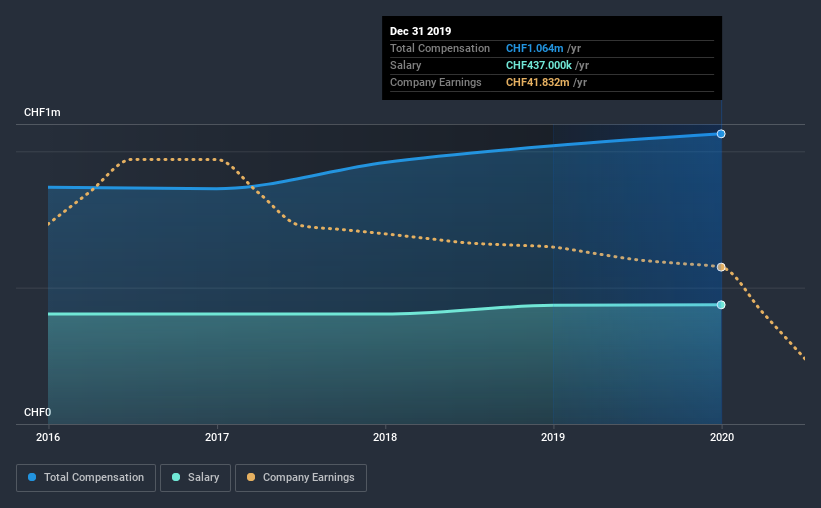
Task: Click the 2020 x-axis label
Action: tap(722, 437)
